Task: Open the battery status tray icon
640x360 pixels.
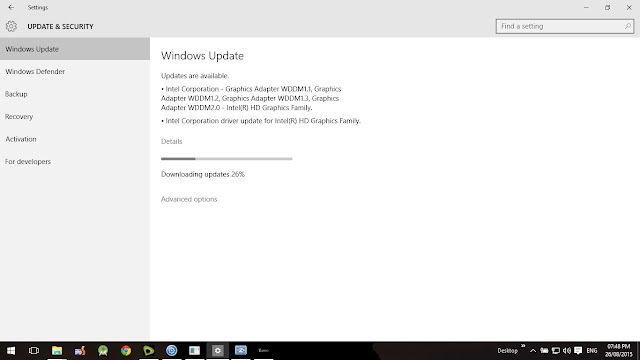Action: pyautogui.click(x=544, y=351)
